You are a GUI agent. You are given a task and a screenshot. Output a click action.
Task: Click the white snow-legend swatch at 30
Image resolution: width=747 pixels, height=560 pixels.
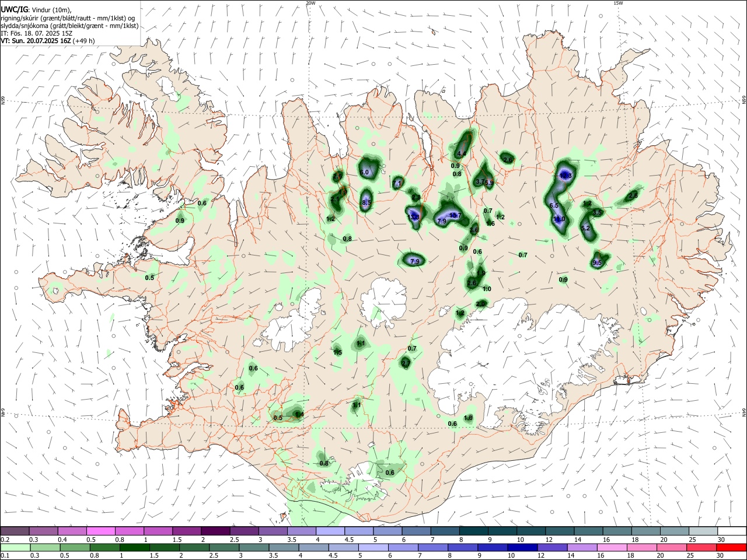[x=731, y=531]
